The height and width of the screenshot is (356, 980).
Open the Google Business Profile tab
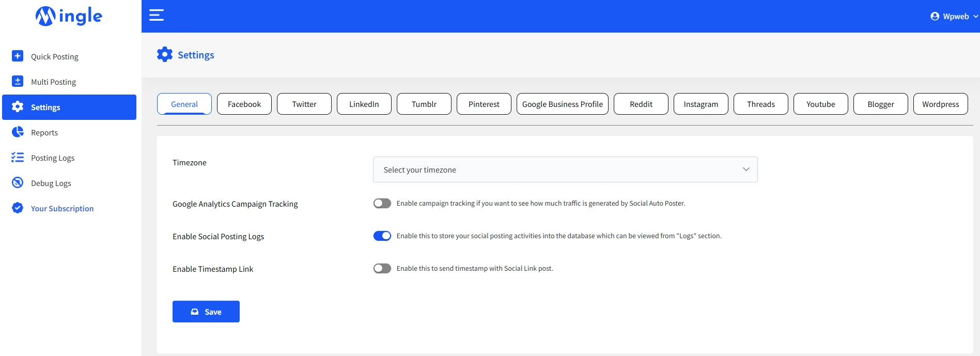click(562, 104)
